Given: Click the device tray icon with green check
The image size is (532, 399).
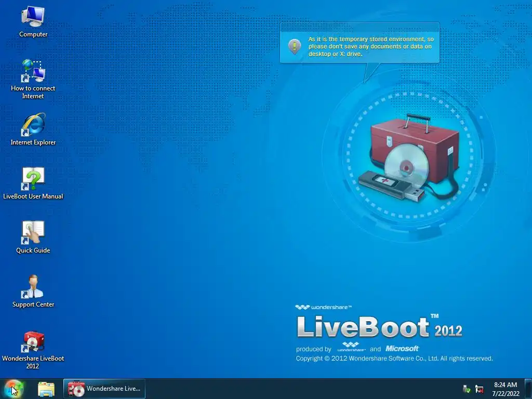Looking at the screenshot, I should [467, 389].
